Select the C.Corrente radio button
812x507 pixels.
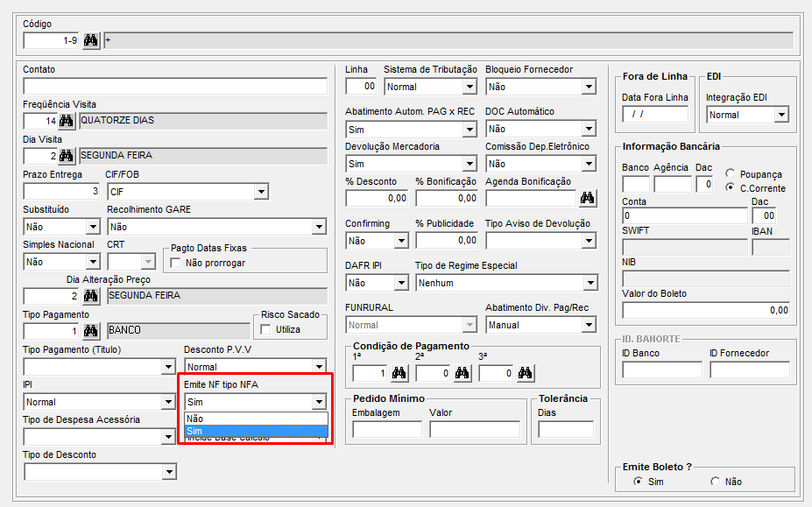731,188
